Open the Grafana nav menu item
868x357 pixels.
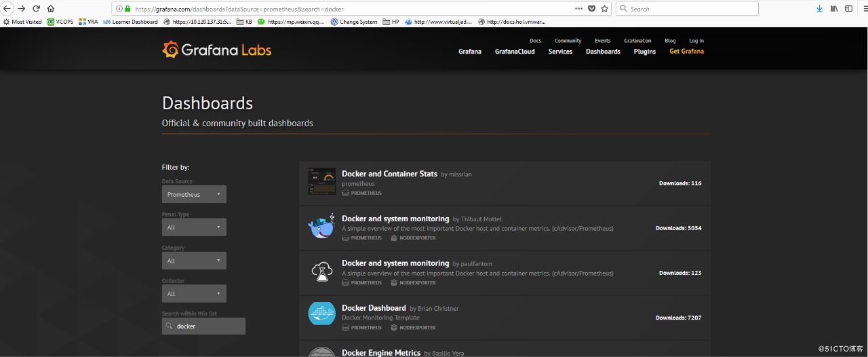pyautogui.click(x=470, y=52)
